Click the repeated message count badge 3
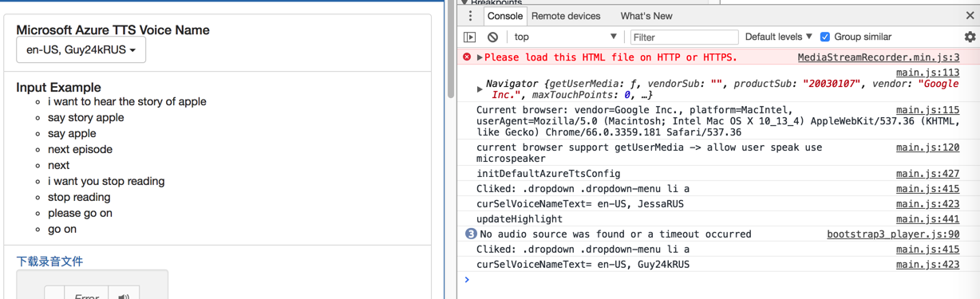The width and height of the screenshot is (980, 299). (x=471, y=234)
